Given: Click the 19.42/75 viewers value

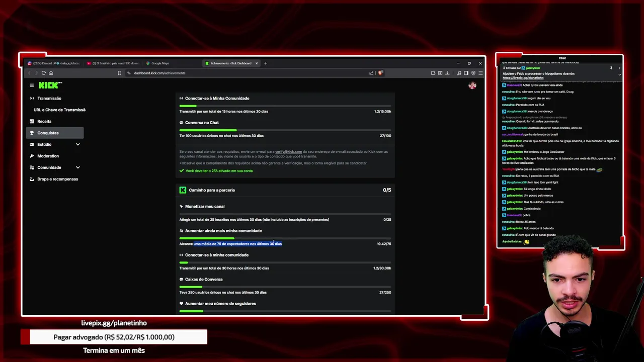Looking at the screenshot, I should tap(384, 244).
